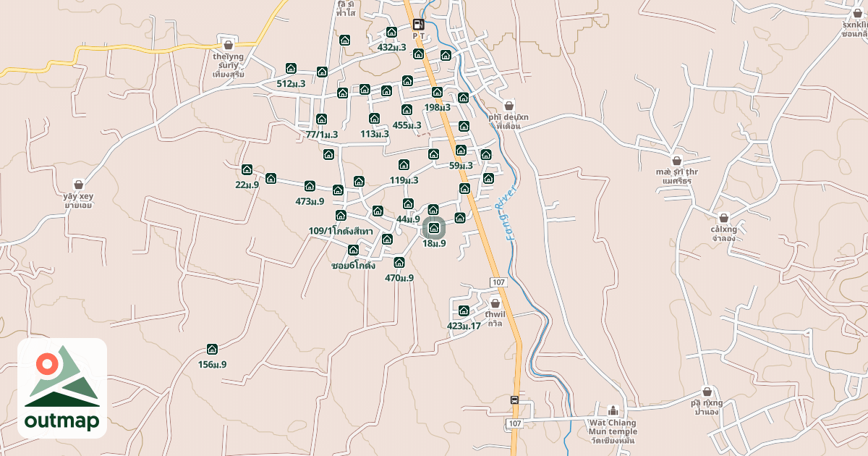Open the house marker labeled 473ม.9
This screenshot has width=868, height=456.
click(310, 186)
